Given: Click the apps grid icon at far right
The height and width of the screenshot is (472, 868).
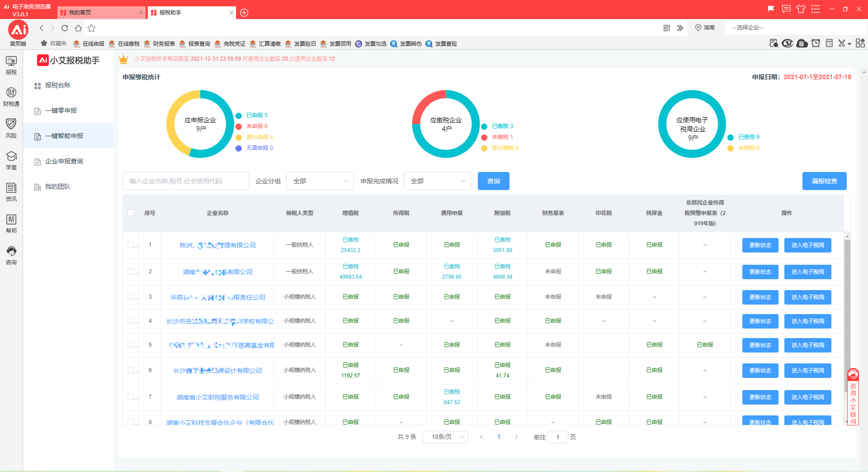Looking at the screenshot, I should pyautogui.click(x=860, y=43).
